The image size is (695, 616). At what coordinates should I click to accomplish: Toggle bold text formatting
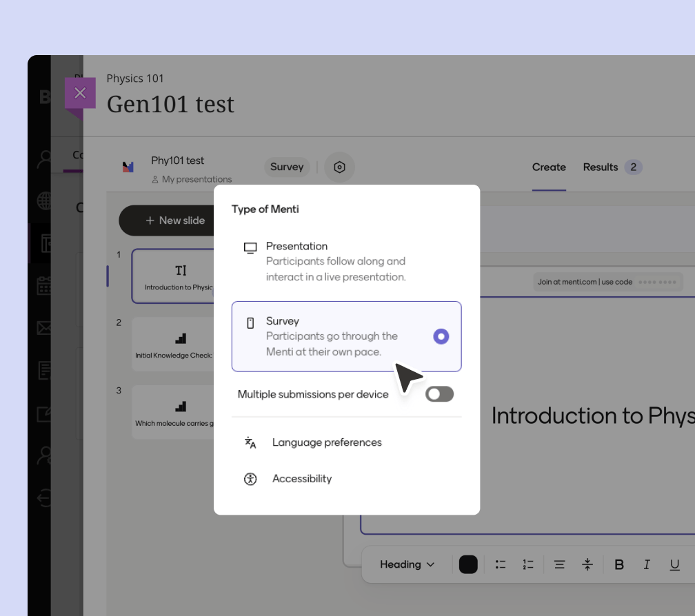click(619, 564)
